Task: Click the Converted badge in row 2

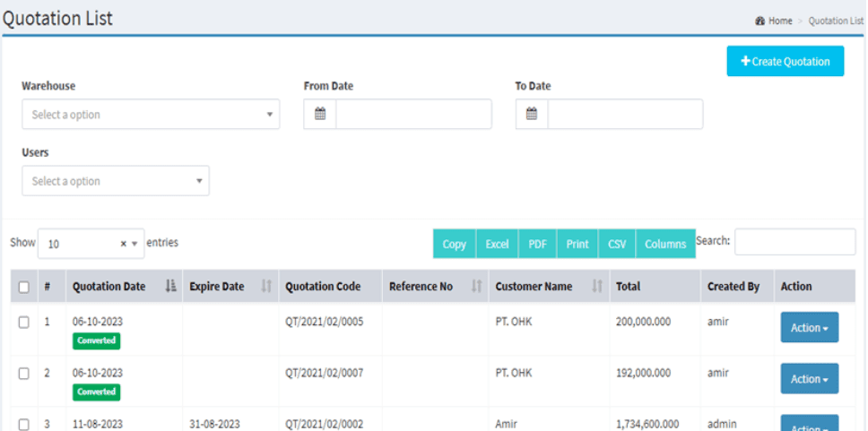Action: (x=96, y=392)
